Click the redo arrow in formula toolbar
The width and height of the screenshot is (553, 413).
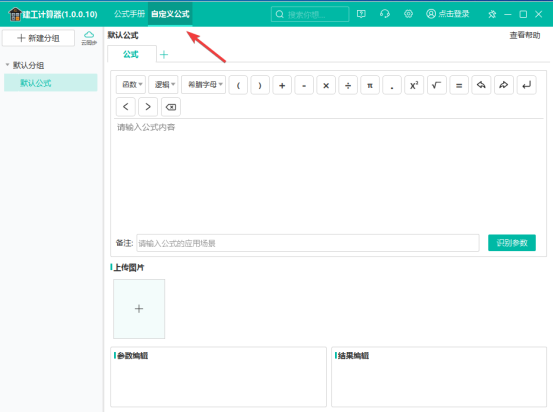click(x=504, y=85)
